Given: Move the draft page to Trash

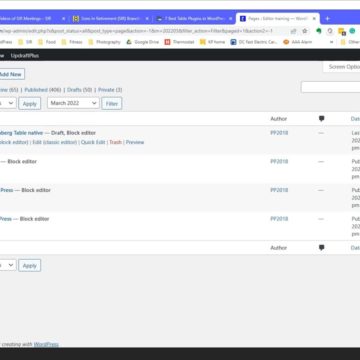Looking at the screenshot, I should [x=115, y=142].
